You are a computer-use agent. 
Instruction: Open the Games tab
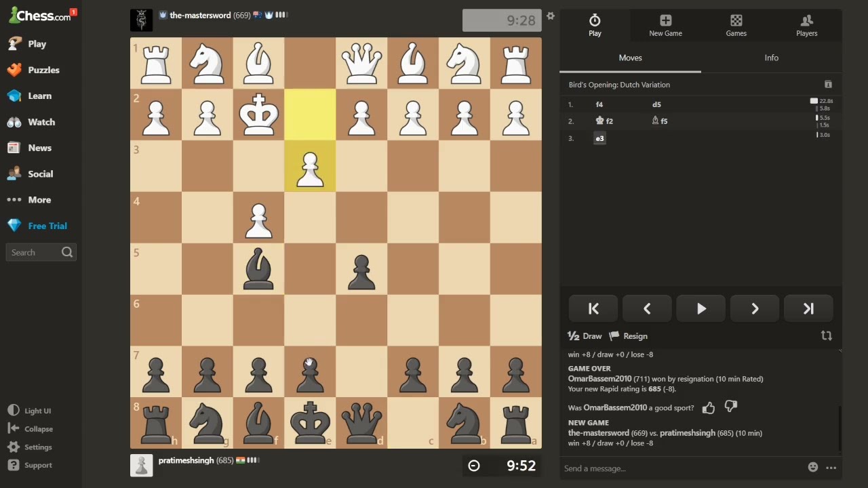point(736,25)
